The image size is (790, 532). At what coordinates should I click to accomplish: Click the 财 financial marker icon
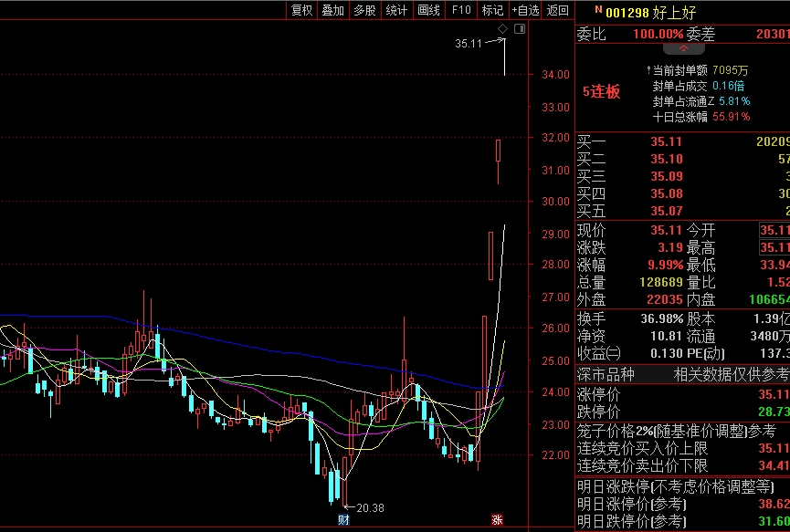342,520
